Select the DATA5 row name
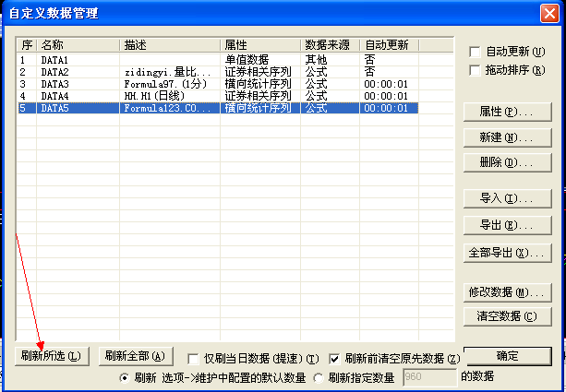This screenshot has height=392, width=566. pos(54,108)
